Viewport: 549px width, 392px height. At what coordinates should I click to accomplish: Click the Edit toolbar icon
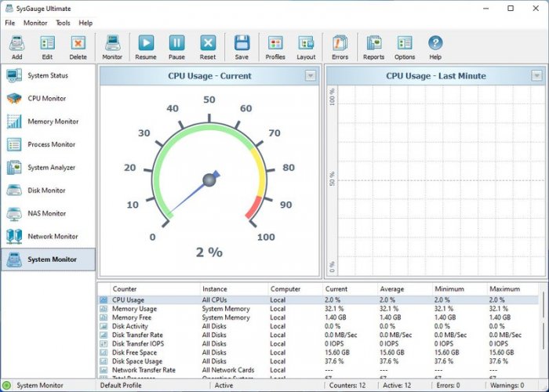[x=47, y=44]
